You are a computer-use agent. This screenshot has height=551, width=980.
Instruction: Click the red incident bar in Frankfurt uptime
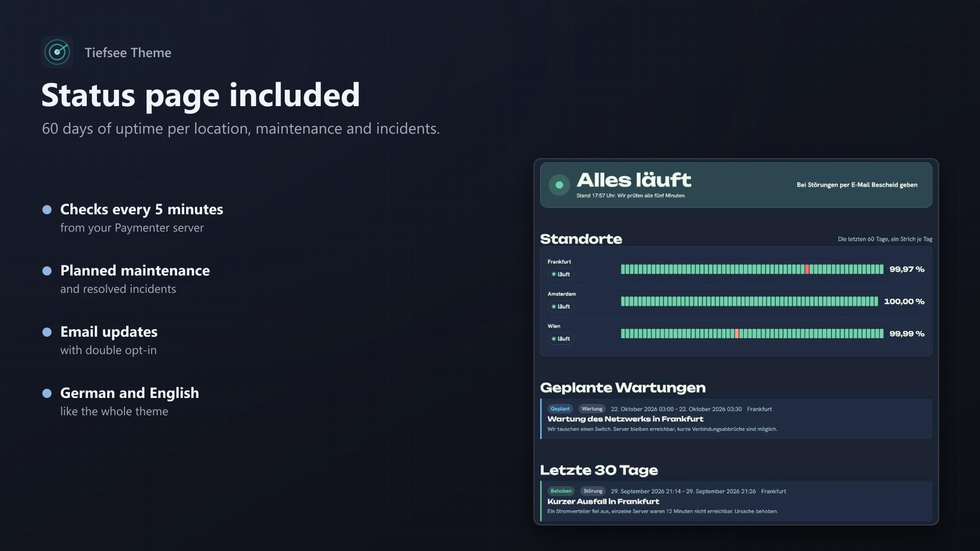[x=807, y=269]
